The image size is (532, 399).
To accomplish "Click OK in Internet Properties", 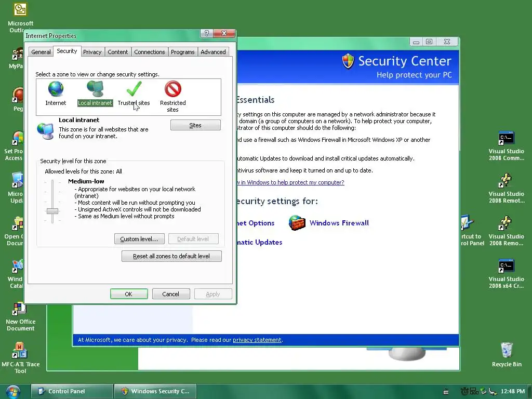I will pyautogui.click(x=129, y=294).
